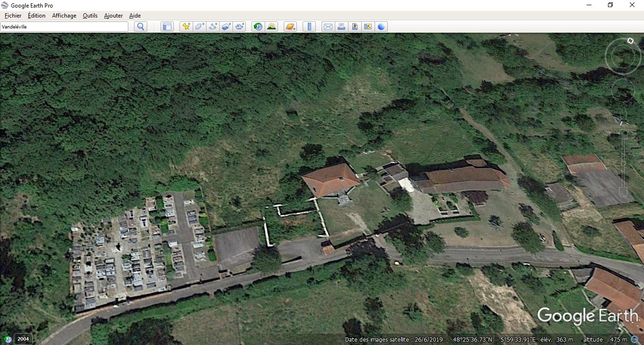Add a placemark with the pushpin icon

[186, 27]
